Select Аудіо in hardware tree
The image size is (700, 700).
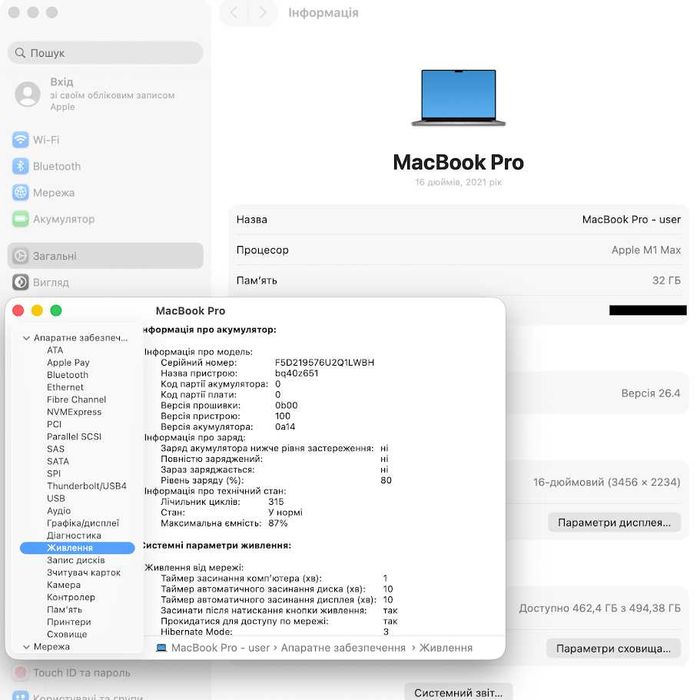coord(58,510)
